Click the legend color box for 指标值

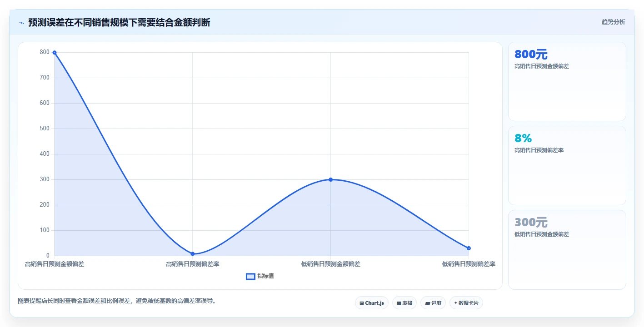[x=250, y=277]
